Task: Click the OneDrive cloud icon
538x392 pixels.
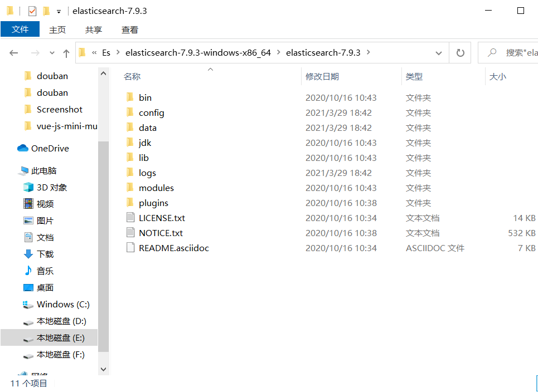Action: [x=23, y=148]
